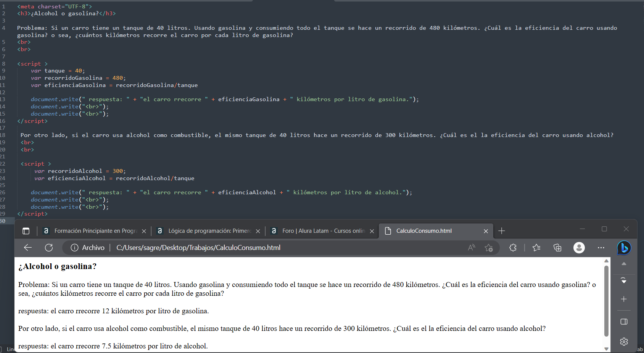Close the Formación Principiante tab

pyautogui.click(x=144, y=231)
